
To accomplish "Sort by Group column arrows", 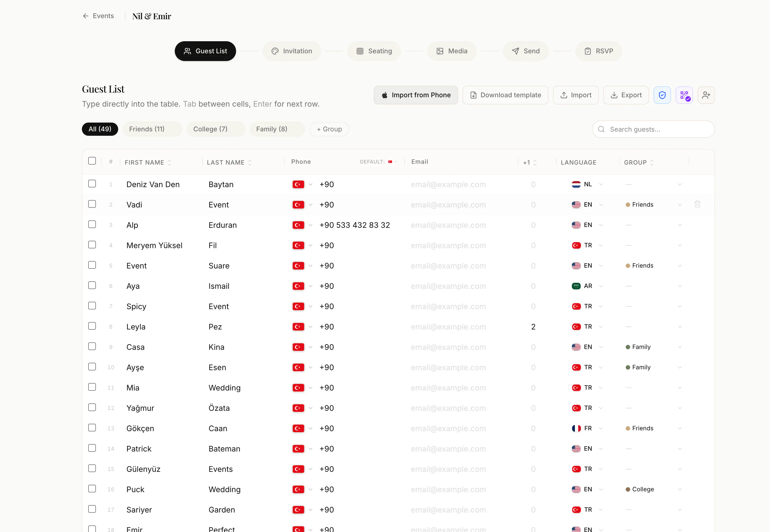I will 652,162.
